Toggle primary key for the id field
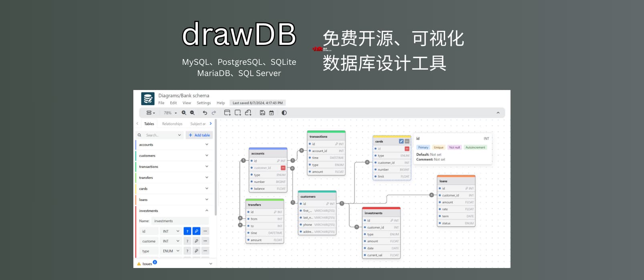 196,231
